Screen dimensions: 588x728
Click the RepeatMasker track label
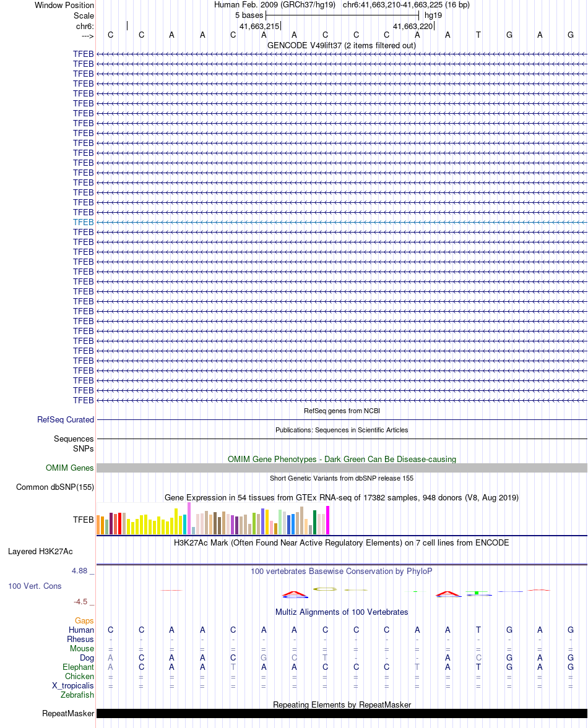pos(68,714)
